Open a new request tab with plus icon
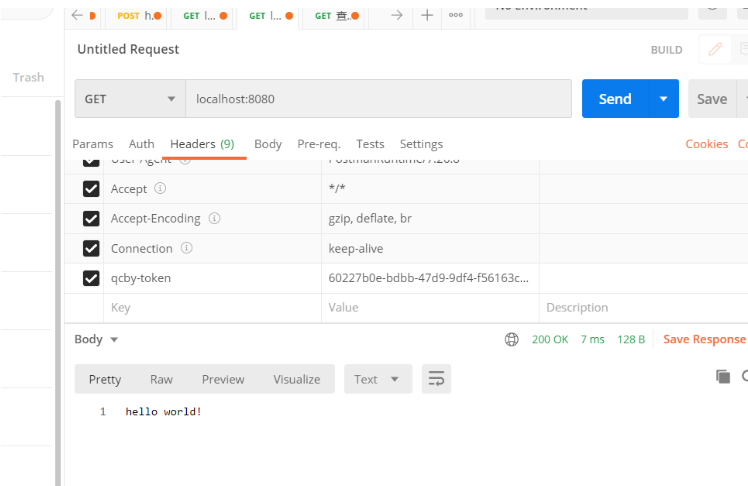This screenshot has height=486, width=748. 427,15
